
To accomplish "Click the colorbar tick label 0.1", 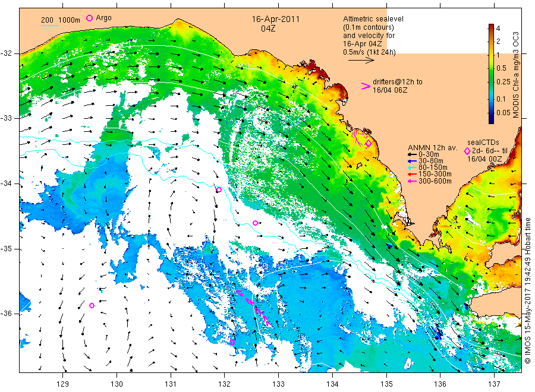I will coord(501,99).
